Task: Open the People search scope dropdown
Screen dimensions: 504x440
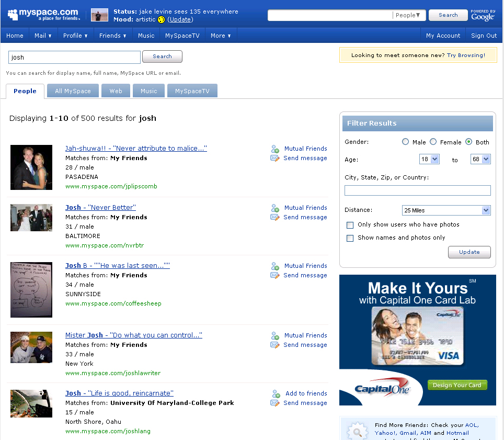Action: (x=408, y=15)
